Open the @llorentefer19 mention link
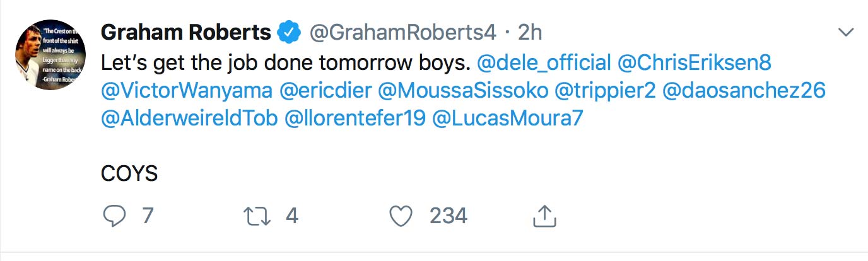Screen dimensions: 868x261 coord(355,119)
